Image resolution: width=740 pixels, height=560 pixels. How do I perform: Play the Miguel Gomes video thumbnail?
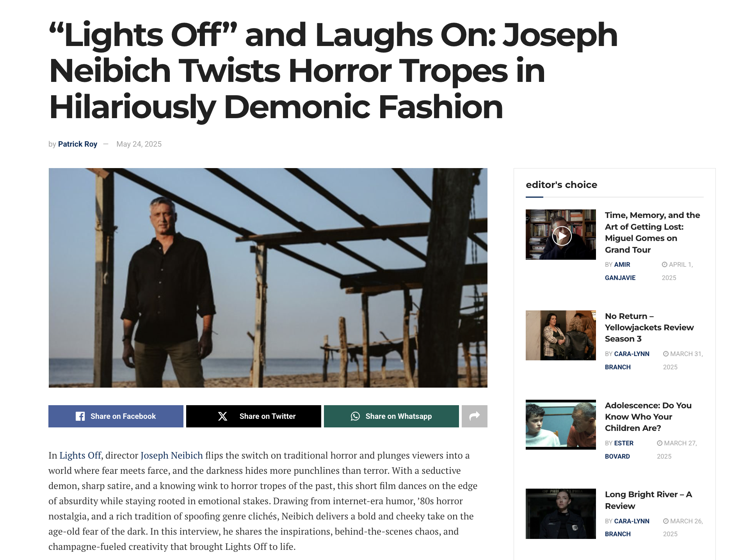point(562,236)
